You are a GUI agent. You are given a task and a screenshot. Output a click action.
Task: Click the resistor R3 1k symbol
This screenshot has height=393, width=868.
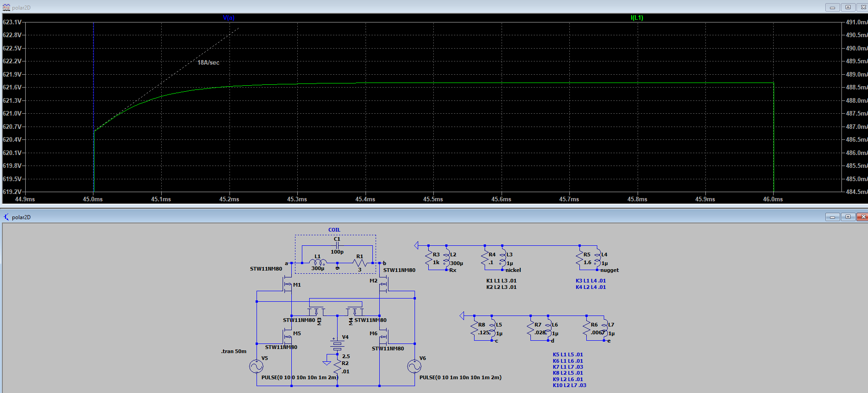429,259
